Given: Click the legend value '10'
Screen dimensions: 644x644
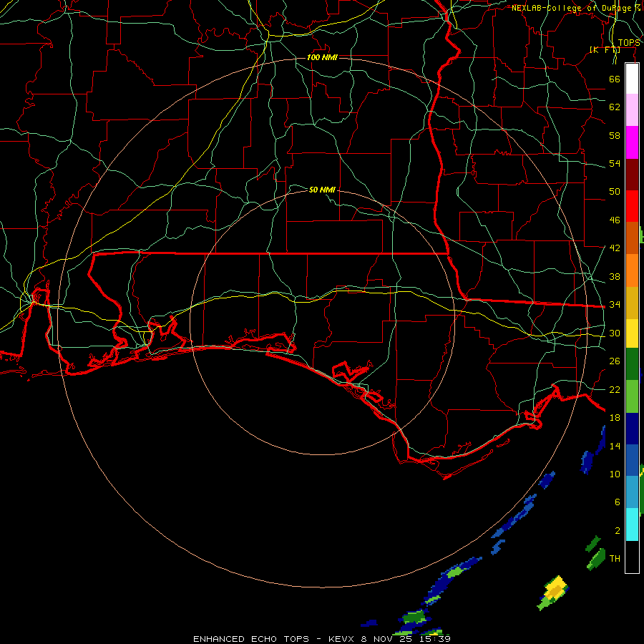Looking at the screenshot, I should tap(615, 474).
